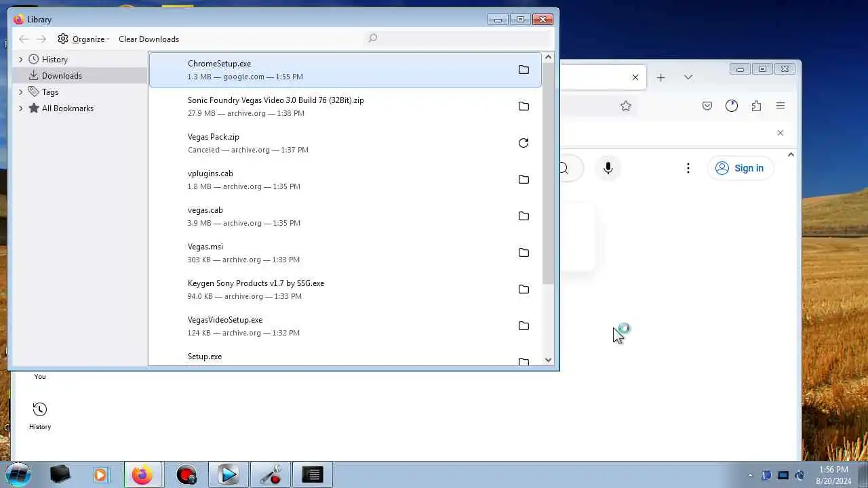Viewport: 868px width, 488px height.
Task: Open folder for Keygen Sony Products exe
Action: [x=524, y=289]
